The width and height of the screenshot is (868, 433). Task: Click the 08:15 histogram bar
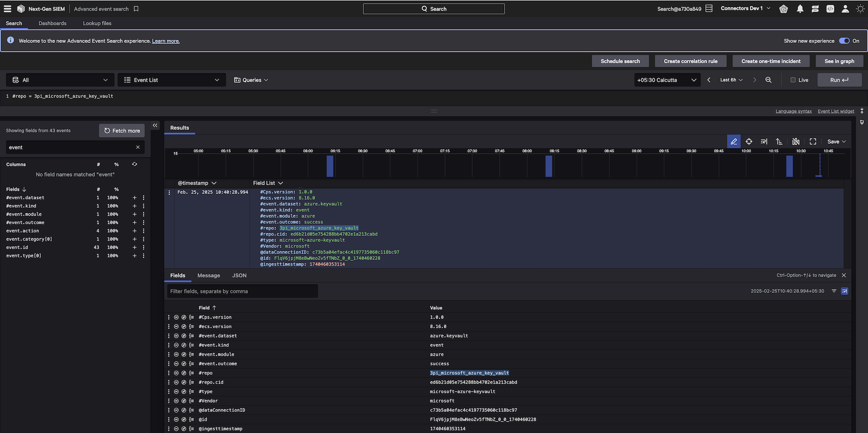click(x=548, y=166)
